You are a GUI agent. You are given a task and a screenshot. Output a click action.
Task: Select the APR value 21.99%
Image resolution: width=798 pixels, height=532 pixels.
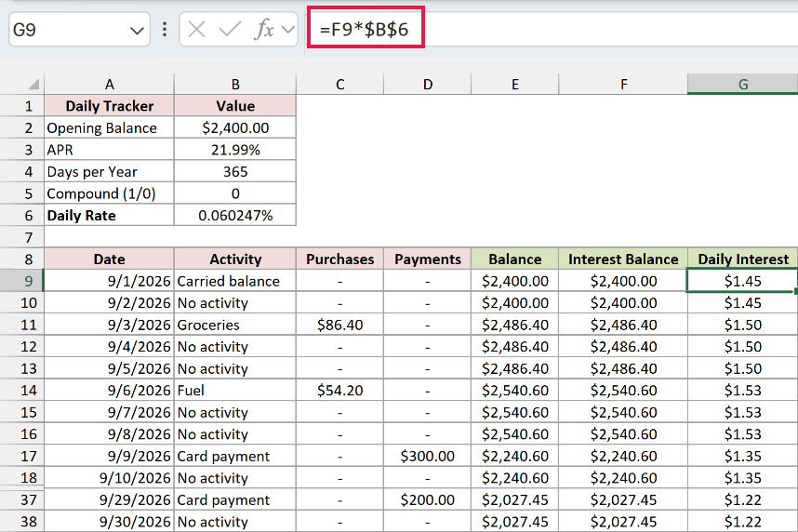[x=235, y=150]
